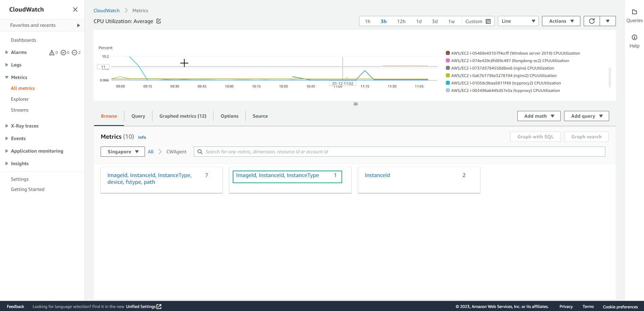Open refresh options dropdown arrow
The image size is (644, 311).
click(608, 21)
